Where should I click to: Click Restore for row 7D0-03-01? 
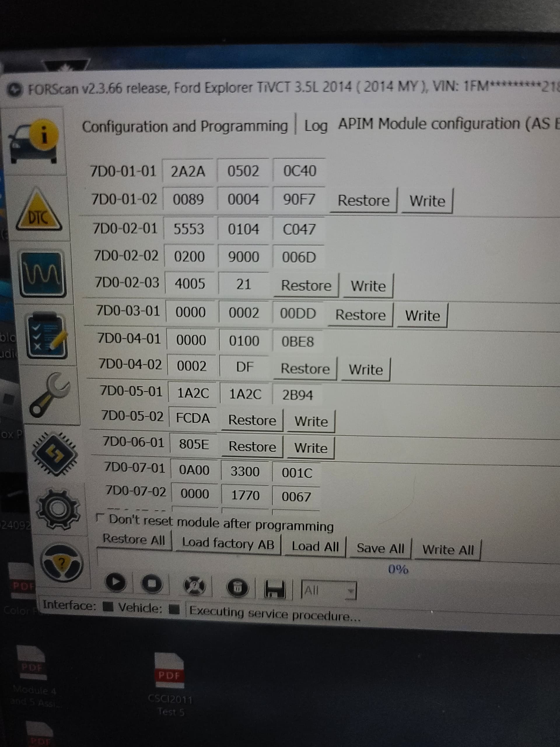coord(360,315)
